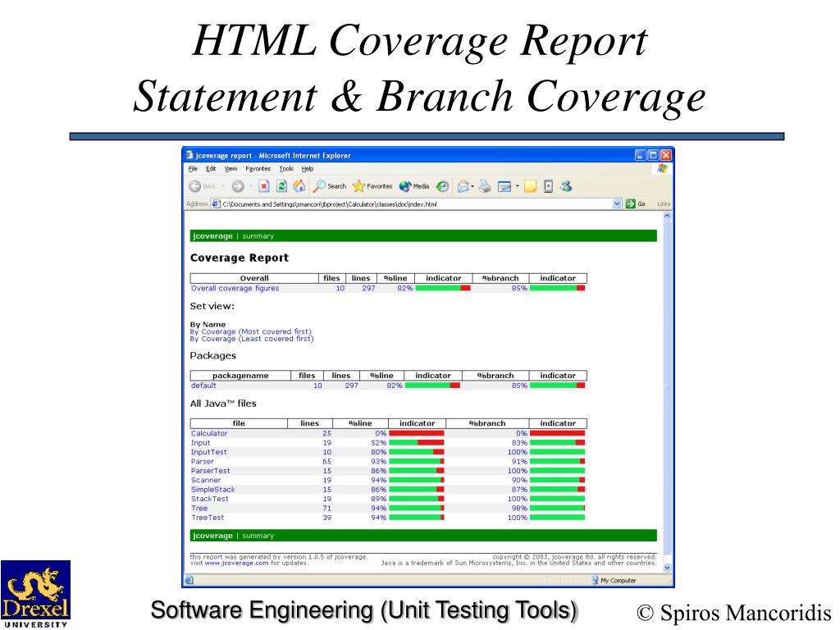Viewport: 840px width, 630px height.
Task: Click Overall coverage figures link
Action: 235,288
